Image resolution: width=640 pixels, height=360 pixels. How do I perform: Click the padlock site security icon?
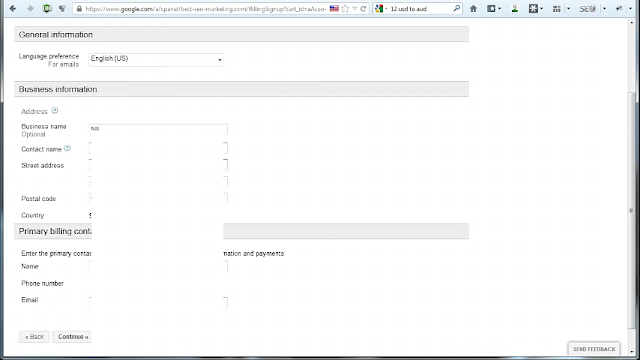click(x=79, y=9)
